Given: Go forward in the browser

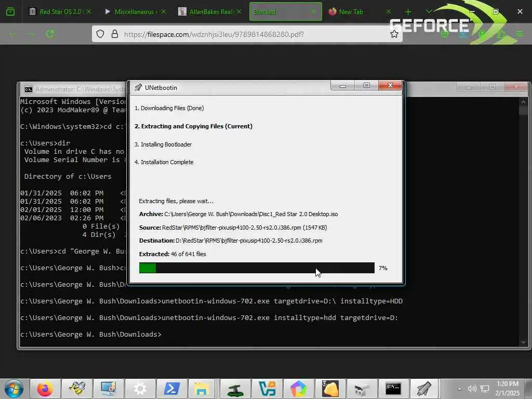Looking at the screenshot, I should coord(31,34).
